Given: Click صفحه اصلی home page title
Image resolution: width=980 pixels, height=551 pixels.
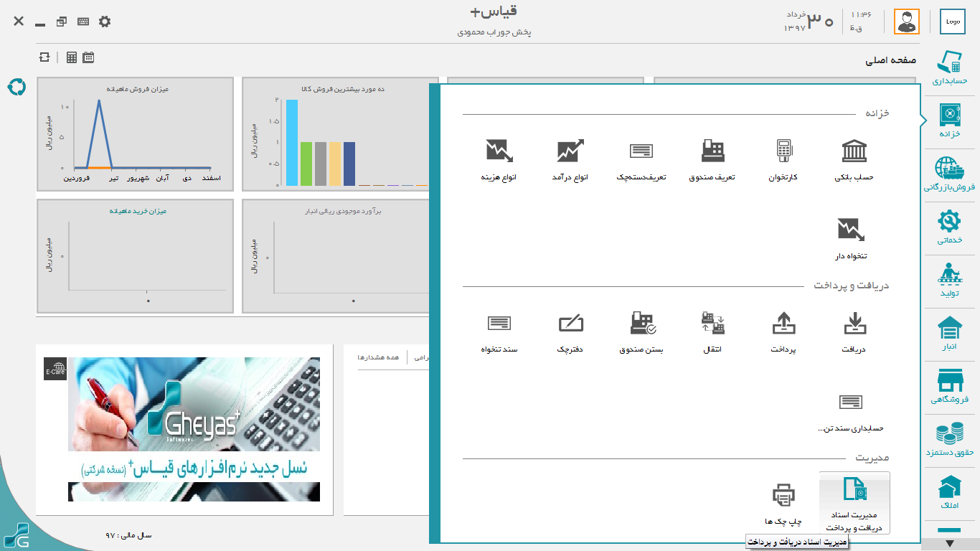Looking at the screenshot, I should pos(890,61).
